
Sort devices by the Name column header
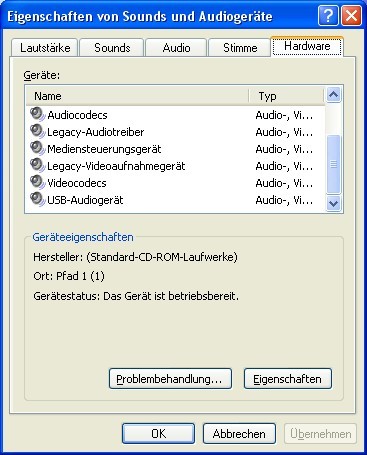pyautogui.click(x=137, y=96)
